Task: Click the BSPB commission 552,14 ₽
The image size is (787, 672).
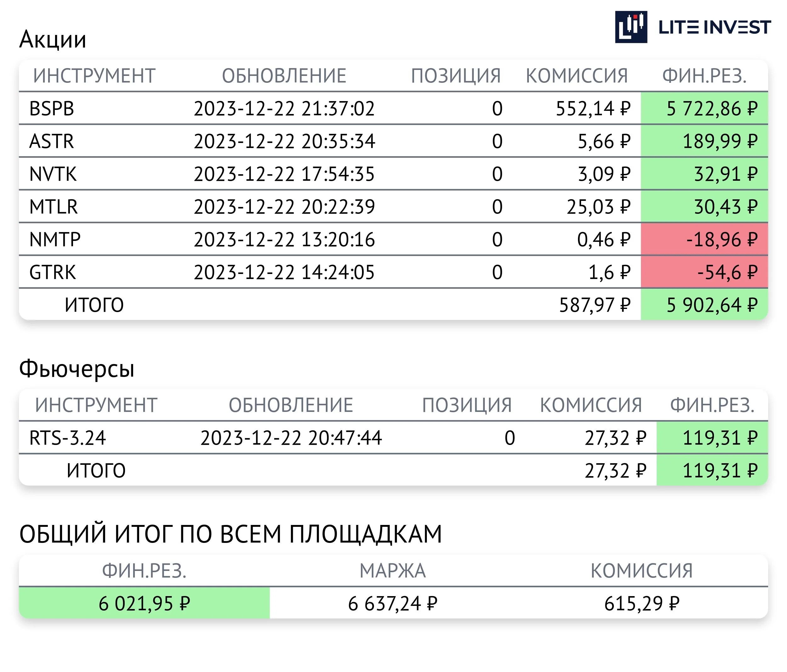Action: click(x=593, y=109)
